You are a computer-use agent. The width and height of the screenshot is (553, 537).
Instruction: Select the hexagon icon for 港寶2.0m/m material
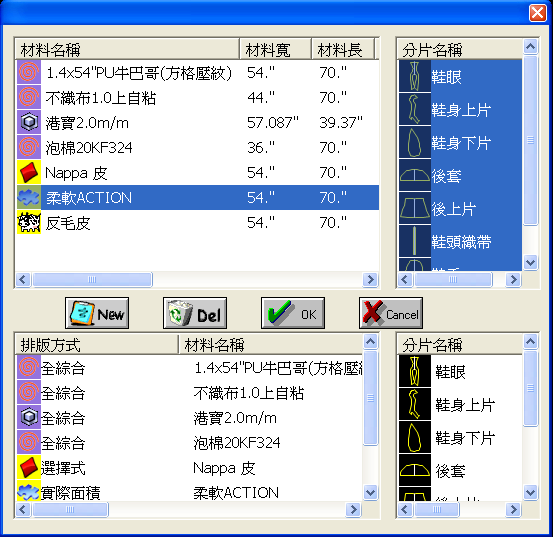click(x=29, y=122)
